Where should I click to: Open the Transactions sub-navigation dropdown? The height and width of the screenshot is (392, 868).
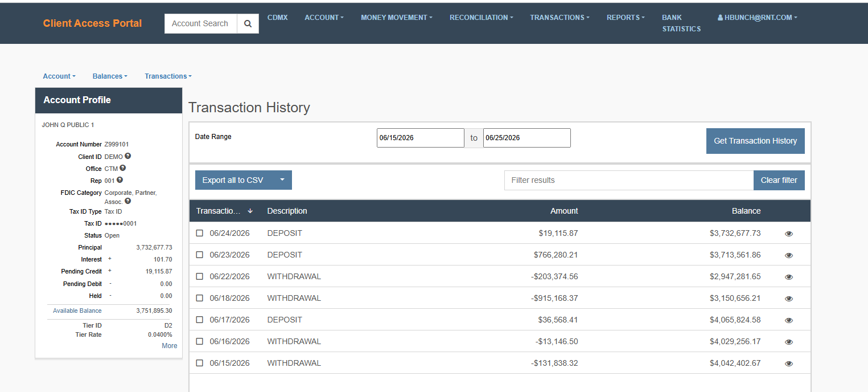(x=168, y=76)
